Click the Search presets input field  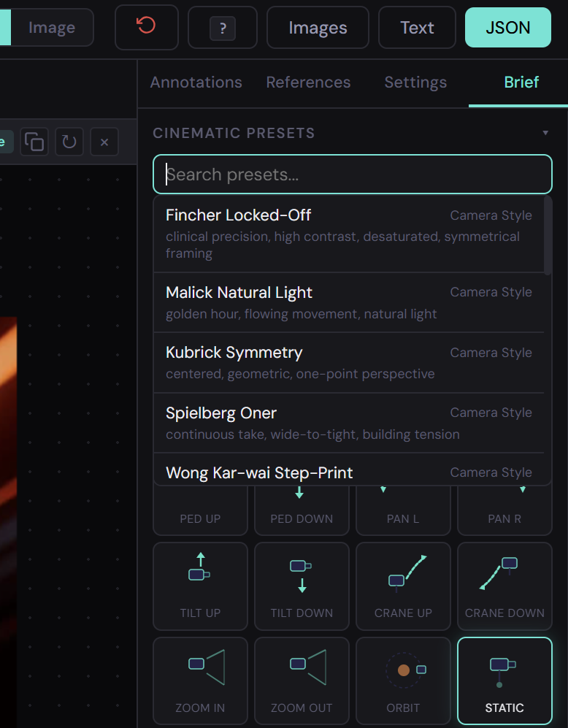(x=353, y=174)
